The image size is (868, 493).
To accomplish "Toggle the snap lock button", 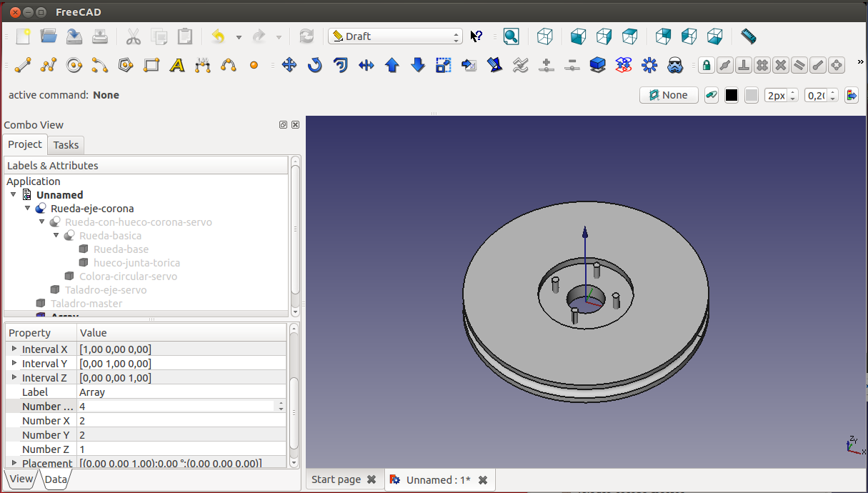I will click(x=707, y=66).
